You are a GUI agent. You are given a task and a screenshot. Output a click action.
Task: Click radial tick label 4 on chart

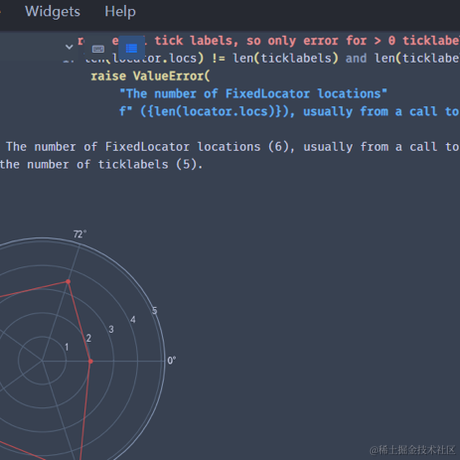click(x=133, y=320)
